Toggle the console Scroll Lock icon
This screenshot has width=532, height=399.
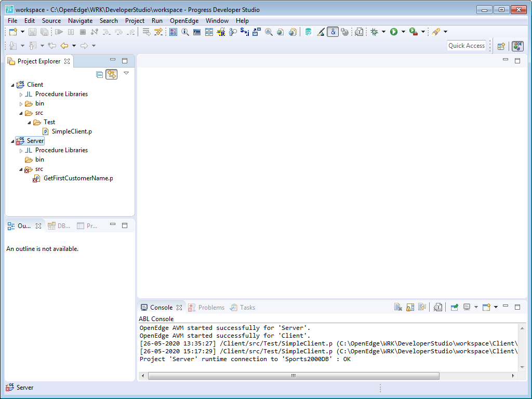click(410, 308)
